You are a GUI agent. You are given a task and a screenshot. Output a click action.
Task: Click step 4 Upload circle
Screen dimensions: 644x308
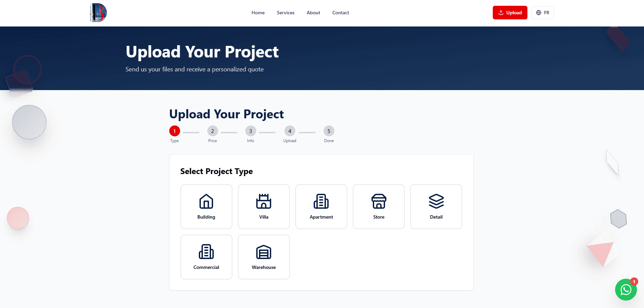click(x=290, y=131)
